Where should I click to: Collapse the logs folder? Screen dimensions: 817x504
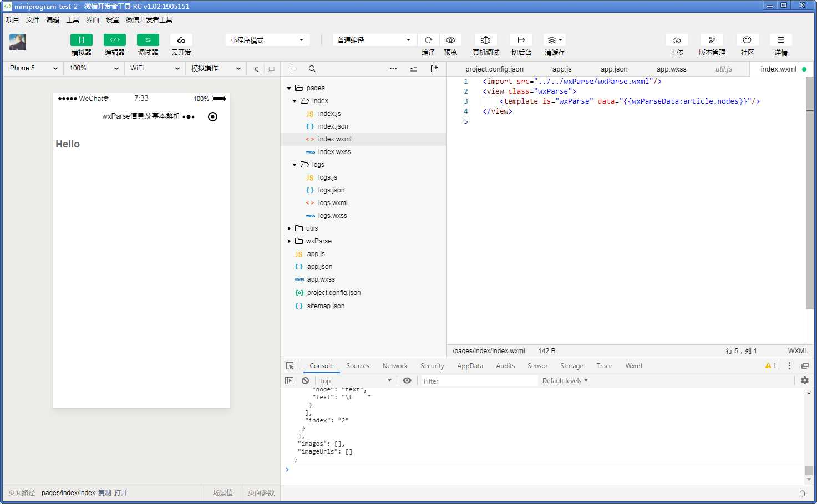[x=295, y=165]
